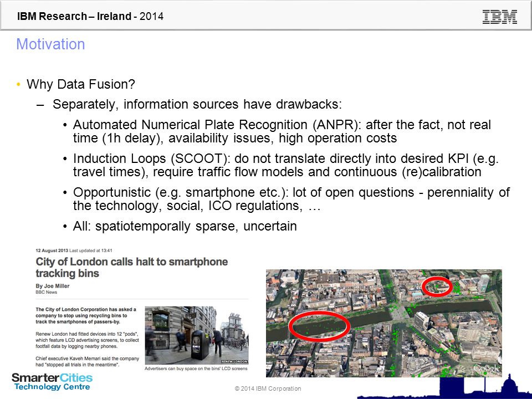
Task: Click the 'Why Data Fusion?' bullet
Action: [81, 84]
